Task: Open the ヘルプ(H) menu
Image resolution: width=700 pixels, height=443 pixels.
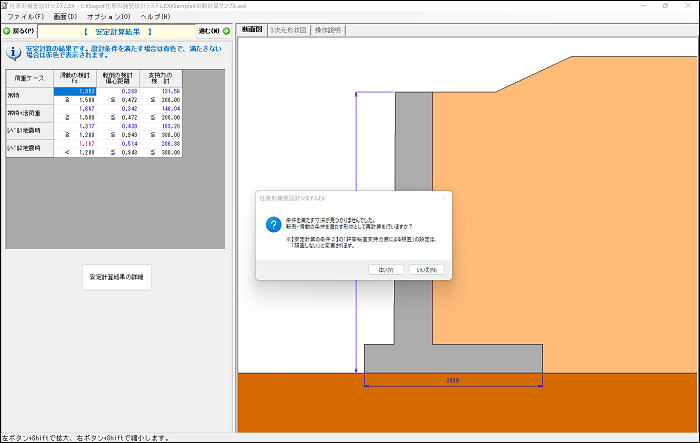Action: click(155, 17)
